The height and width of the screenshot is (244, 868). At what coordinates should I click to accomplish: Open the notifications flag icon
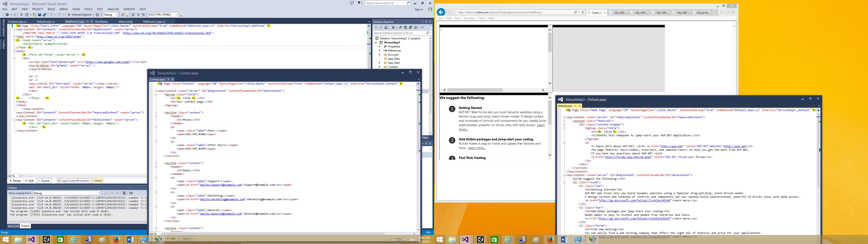pyautogui.click(x=360, y=3)
